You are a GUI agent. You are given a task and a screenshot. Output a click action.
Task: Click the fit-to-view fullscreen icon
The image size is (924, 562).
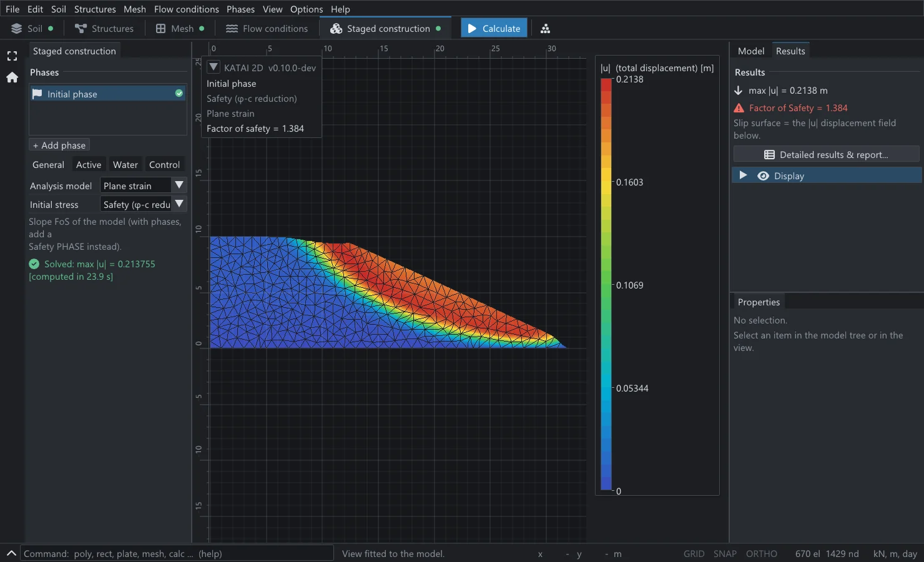tap(12, 56)
